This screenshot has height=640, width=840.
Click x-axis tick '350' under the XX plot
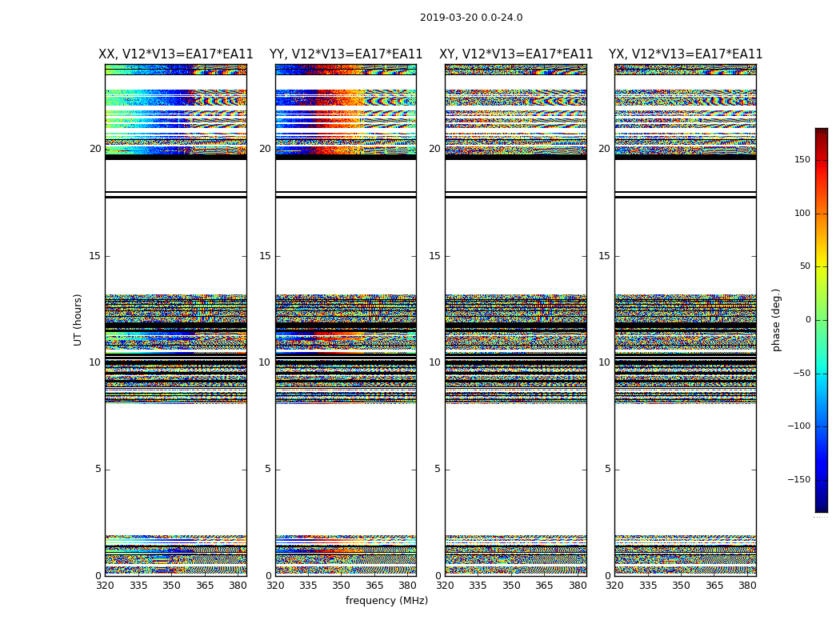[171, 586]
